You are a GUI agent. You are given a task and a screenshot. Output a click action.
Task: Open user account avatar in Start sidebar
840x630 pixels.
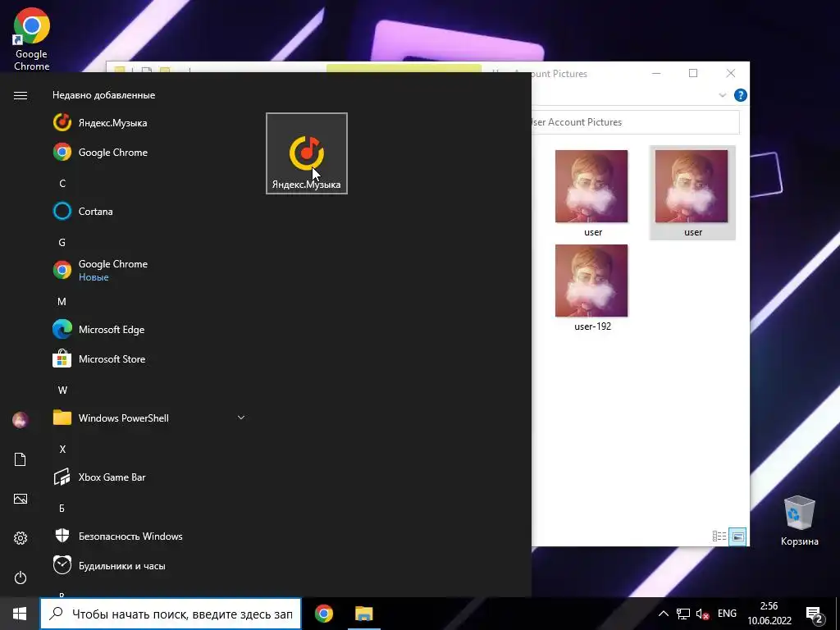(21, 420)
